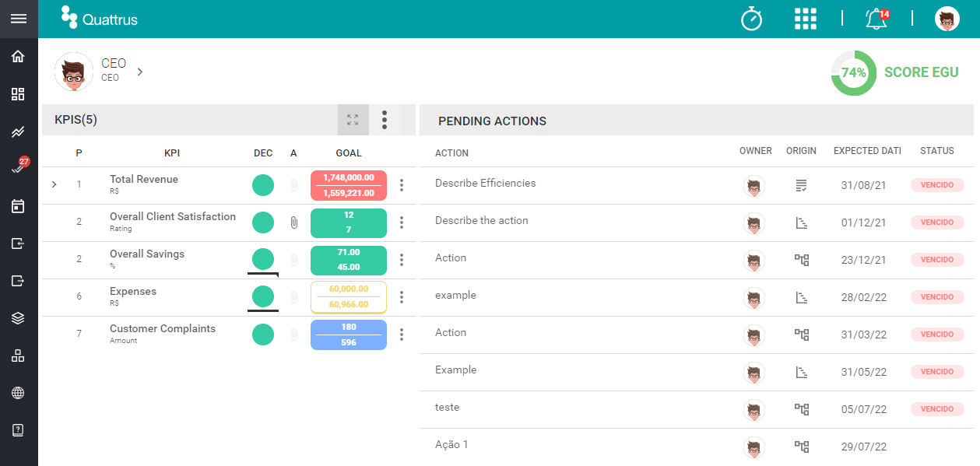Open the calendar icon in left sidebar
980x466 pixels.
click(x=19, y=206)
